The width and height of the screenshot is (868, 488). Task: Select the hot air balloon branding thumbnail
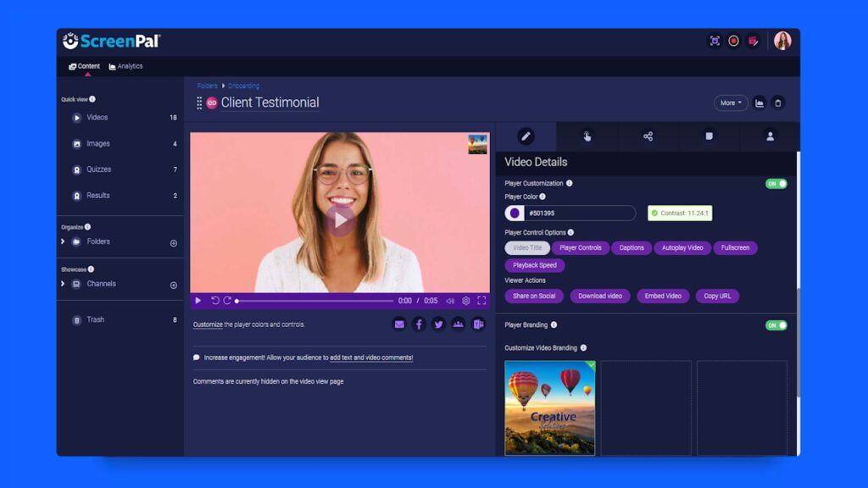point(549,408)
